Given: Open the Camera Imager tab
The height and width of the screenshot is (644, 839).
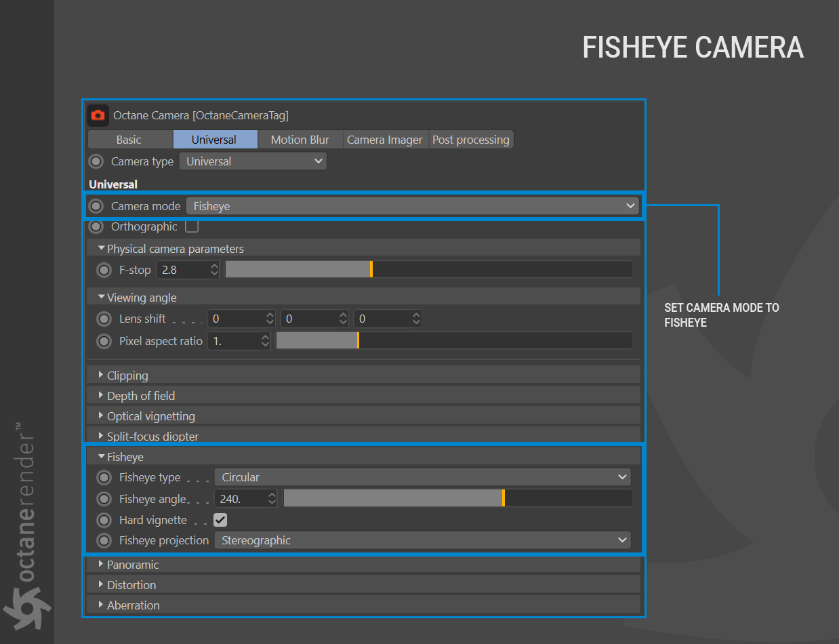Looking at the screenshot, I should pyautogui.click(x=385, y=140).
